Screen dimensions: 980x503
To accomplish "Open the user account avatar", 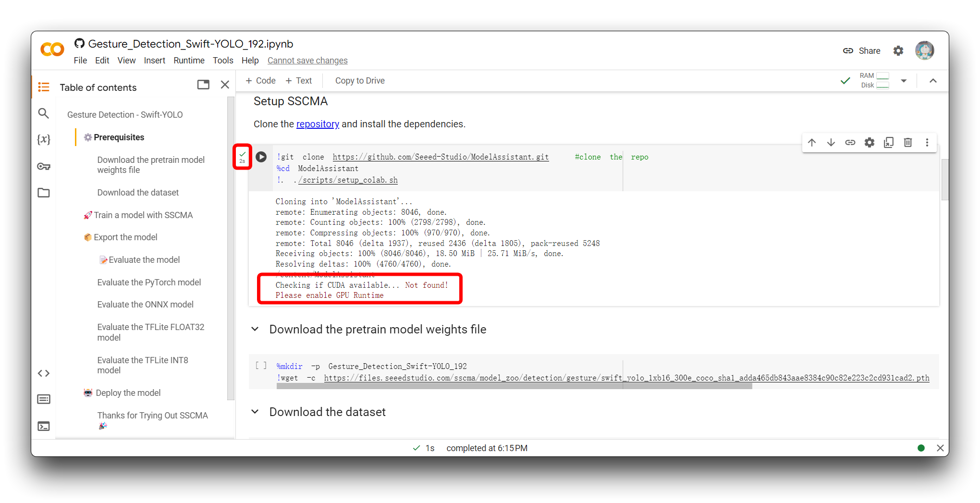I will point(925,50).
